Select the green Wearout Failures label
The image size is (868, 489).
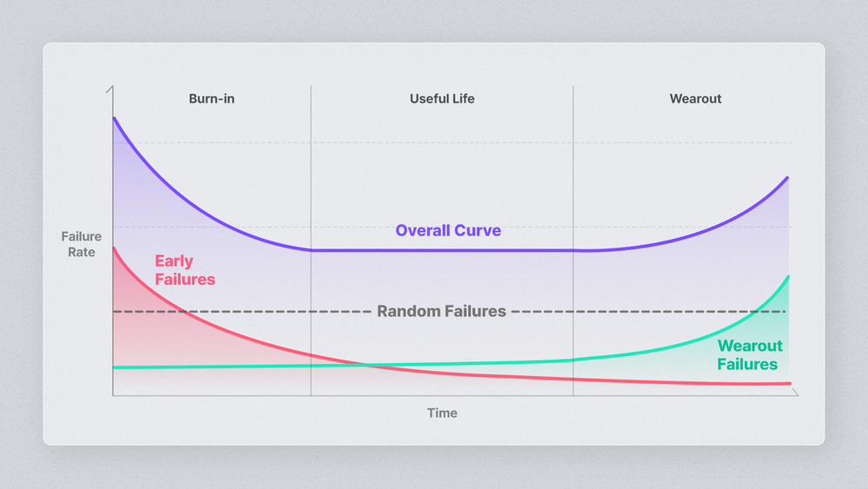[x=747, y=355]
